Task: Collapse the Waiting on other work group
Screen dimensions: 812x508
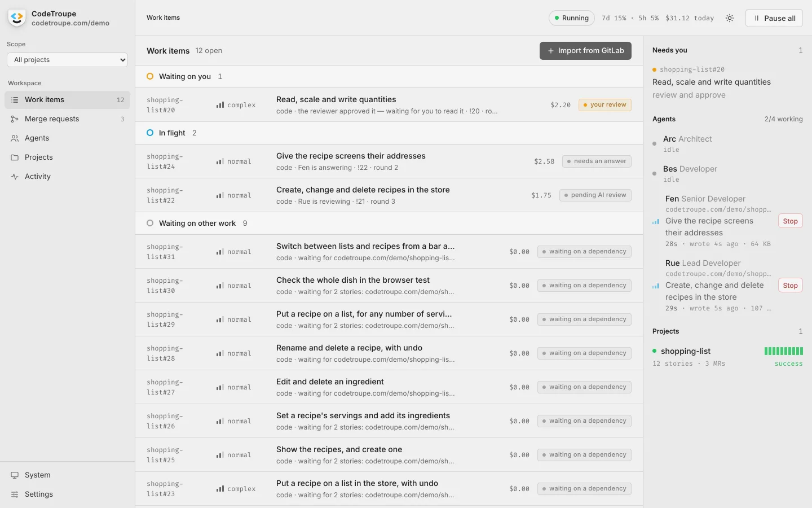Action: [389, 223]
